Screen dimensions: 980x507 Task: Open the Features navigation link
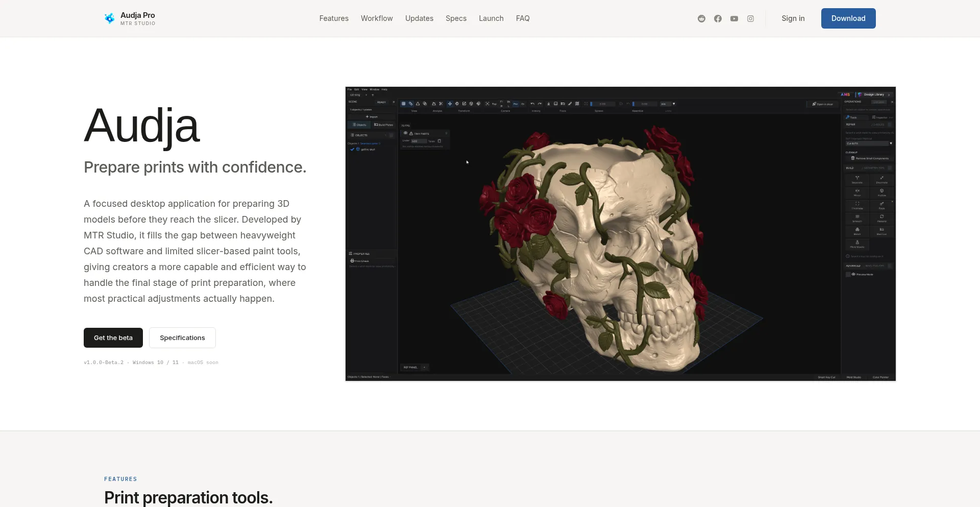point(334,18)
